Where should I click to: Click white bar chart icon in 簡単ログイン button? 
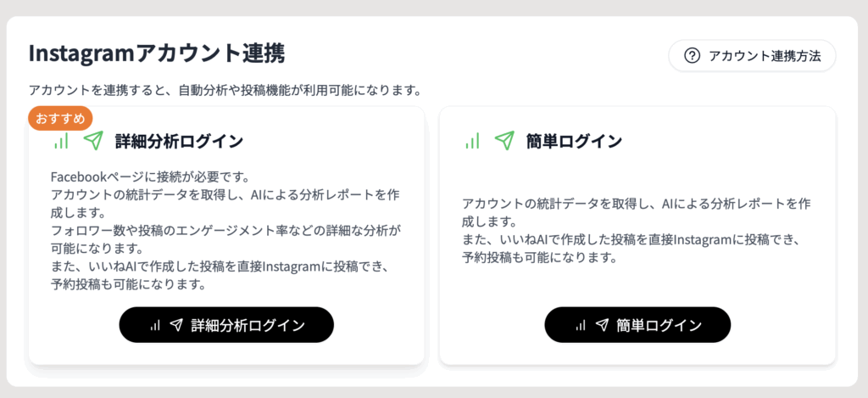click(580, 325)
